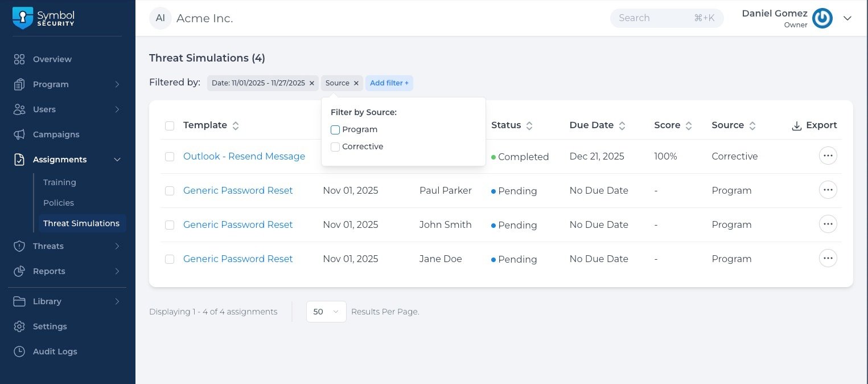Open actions menu for Jane Doe row
868x384 pixels.
828,258
